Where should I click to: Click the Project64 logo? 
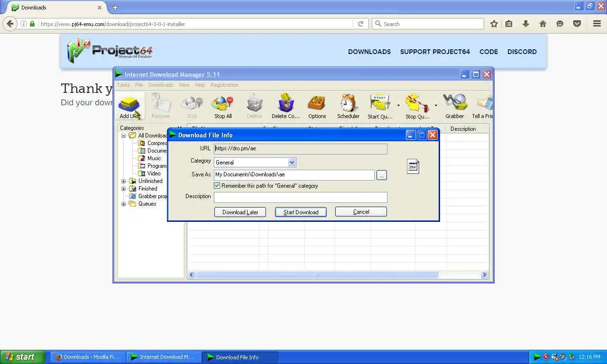click(110, 50)
